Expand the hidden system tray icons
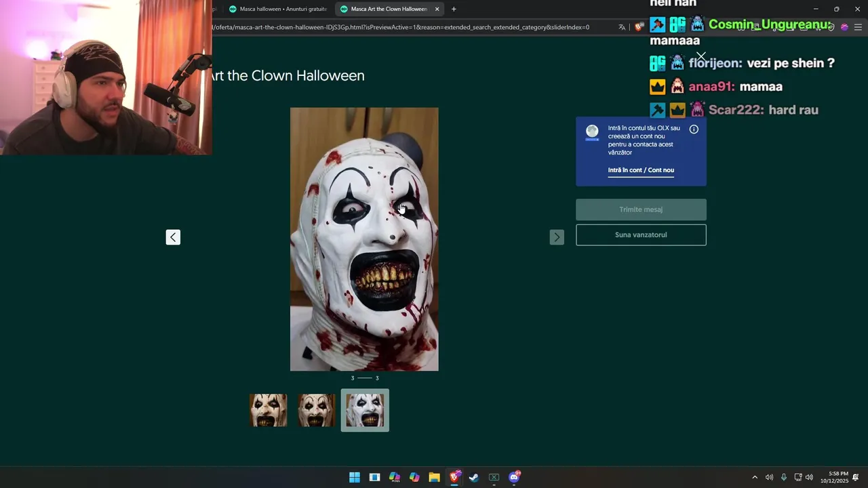Screen dimensions: 868x488 [x=755, y=477]
